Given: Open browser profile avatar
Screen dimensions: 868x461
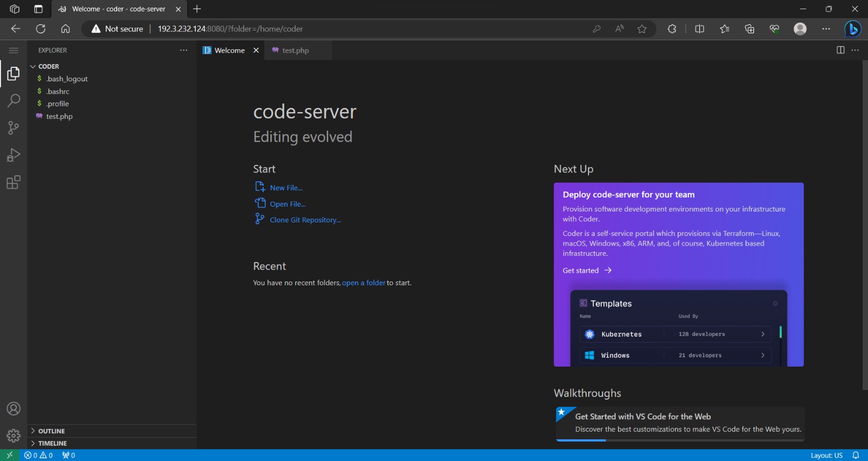Looking at the screenshot, I should tap(800, 29).
